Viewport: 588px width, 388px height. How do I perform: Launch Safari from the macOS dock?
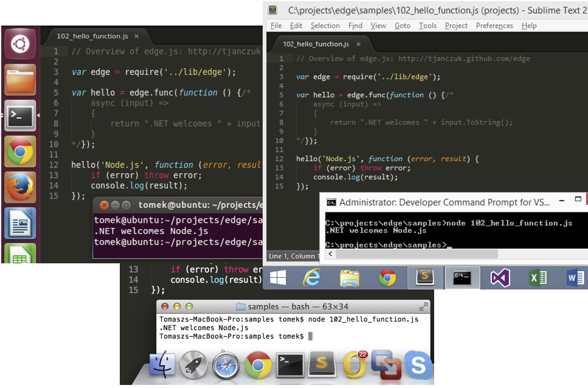226,364
